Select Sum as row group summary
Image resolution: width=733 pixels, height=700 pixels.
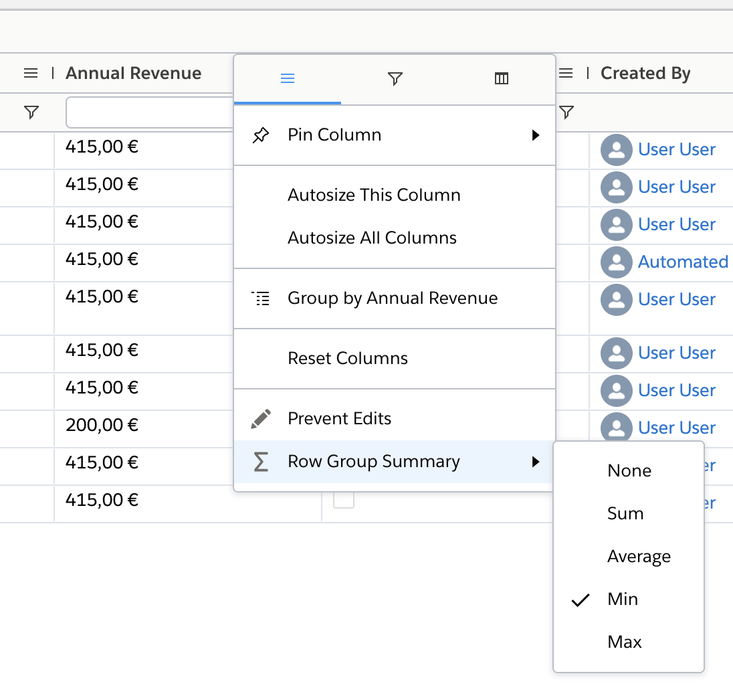625,513
